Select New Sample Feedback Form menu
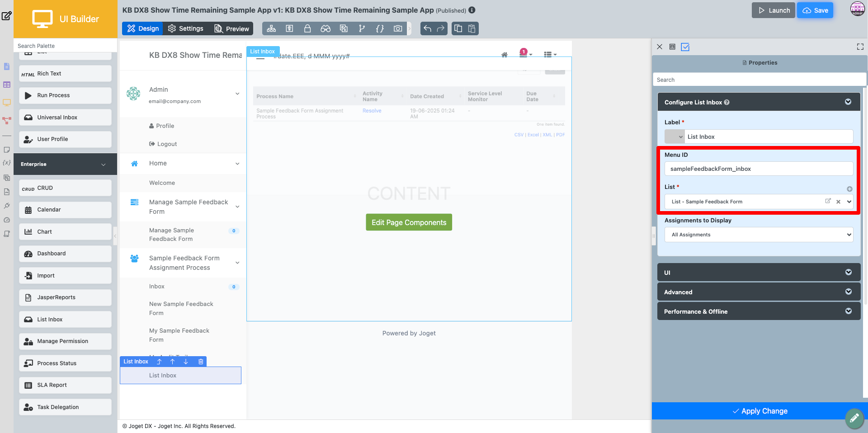 (x=181, y=309)
